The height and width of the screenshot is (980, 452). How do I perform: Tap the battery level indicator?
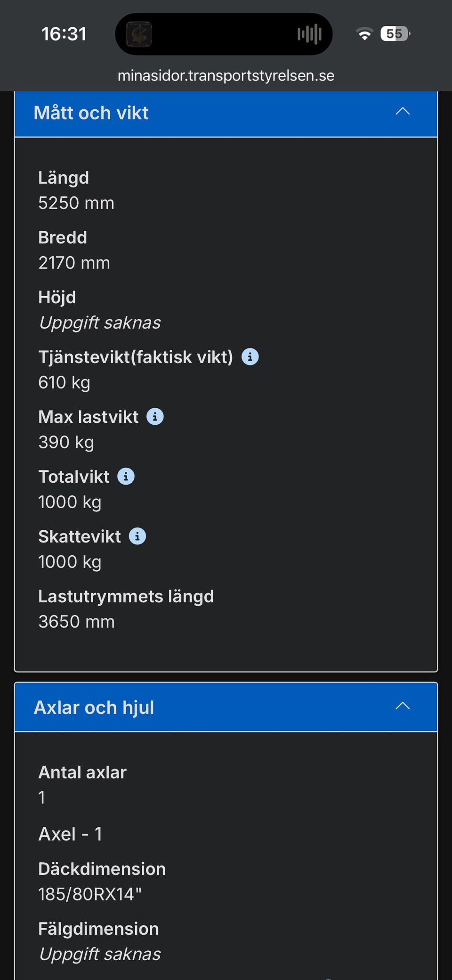point(395,34)
